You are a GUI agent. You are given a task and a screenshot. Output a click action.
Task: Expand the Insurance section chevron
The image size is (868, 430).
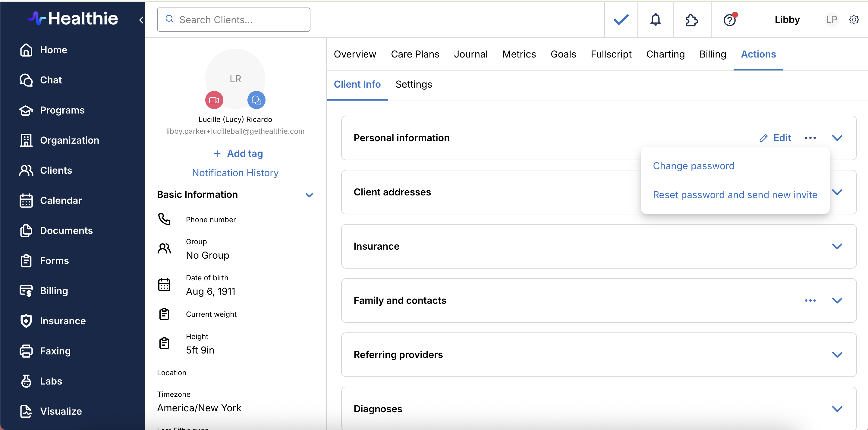(837, 246)
